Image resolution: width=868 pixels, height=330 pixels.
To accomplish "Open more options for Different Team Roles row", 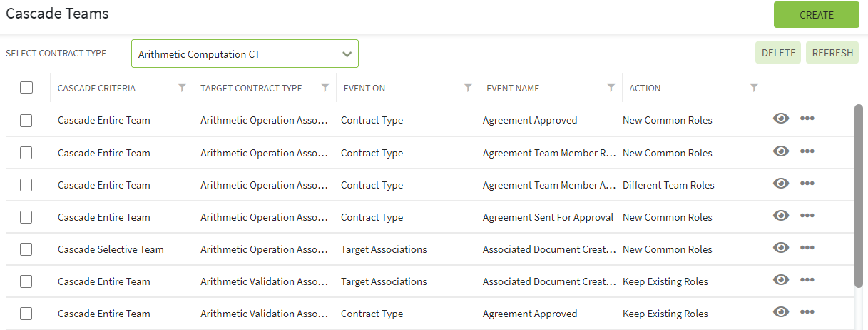I will [x=807, y=183].
